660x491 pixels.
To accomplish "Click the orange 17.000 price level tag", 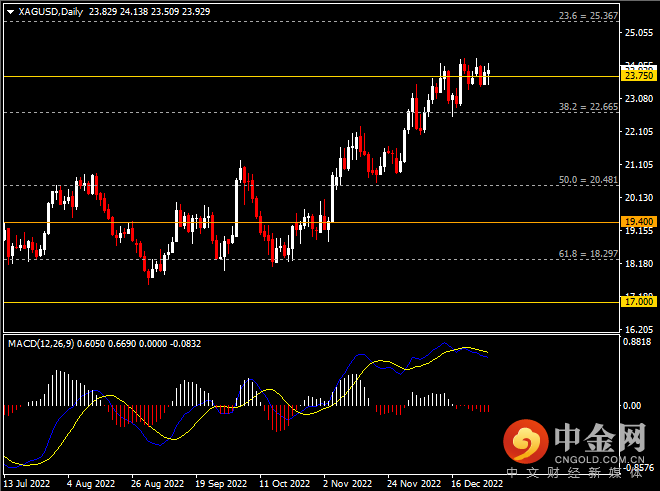I will [x=638, y=301].
